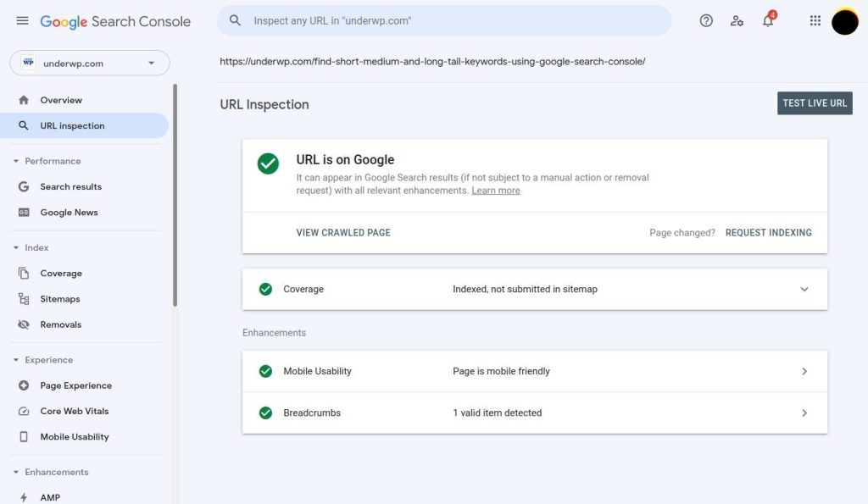
Task: Click the inspected underwp.com URL text
Action: click(432, 61)
